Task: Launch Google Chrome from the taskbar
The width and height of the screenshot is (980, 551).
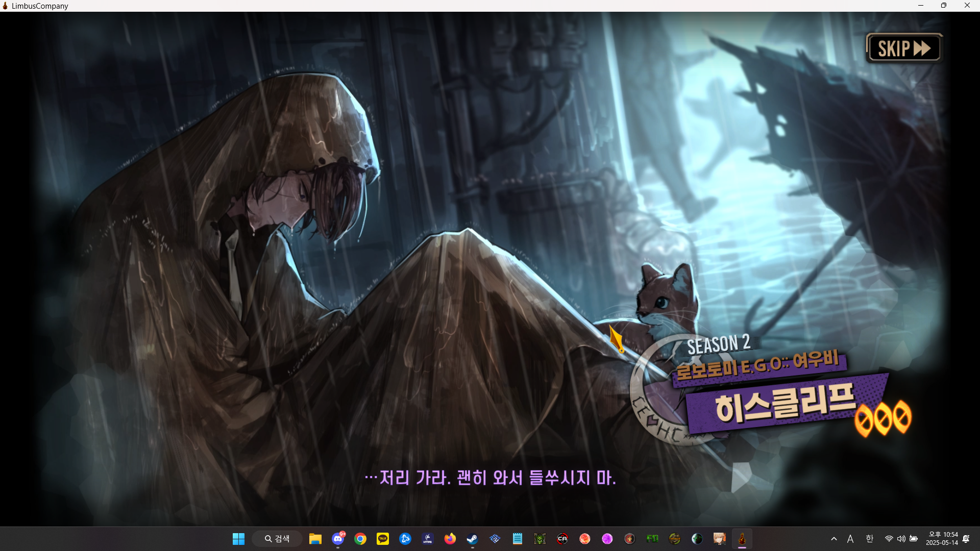Action: click(x=360, y=539)
